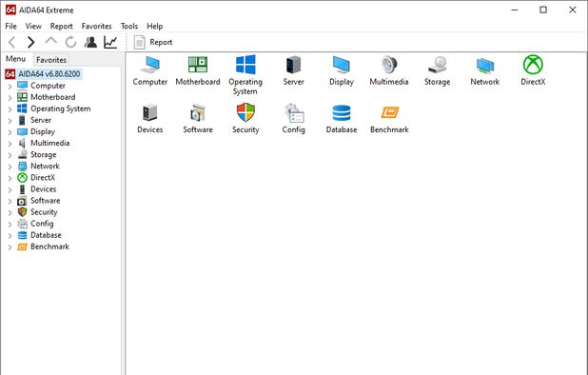The height and width of the screenshot is (375, 588).
Task: Expand the Security tree node
Action: point(10,212)
